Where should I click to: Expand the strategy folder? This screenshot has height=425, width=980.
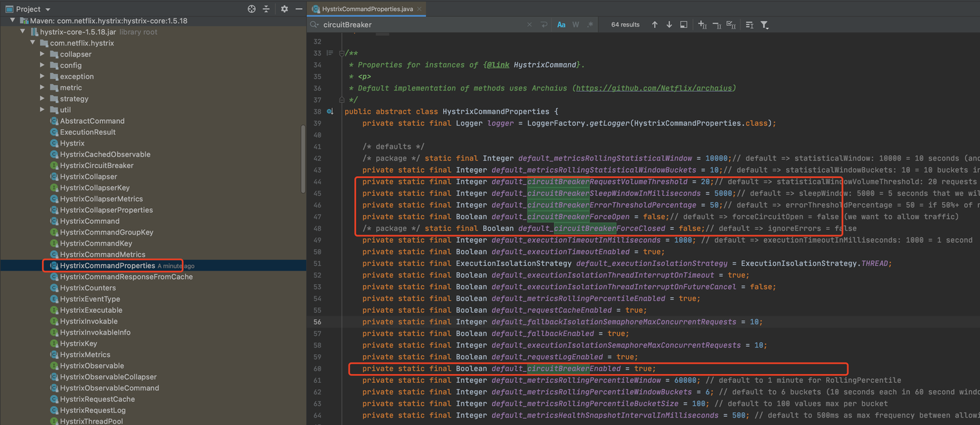click(43, 99)
